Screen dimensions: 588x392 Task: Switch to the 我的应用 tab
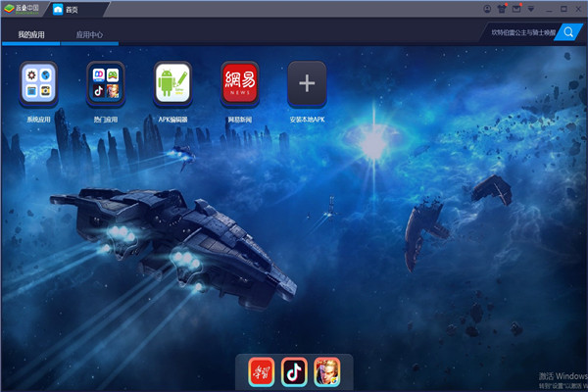[x=31, y=35]
